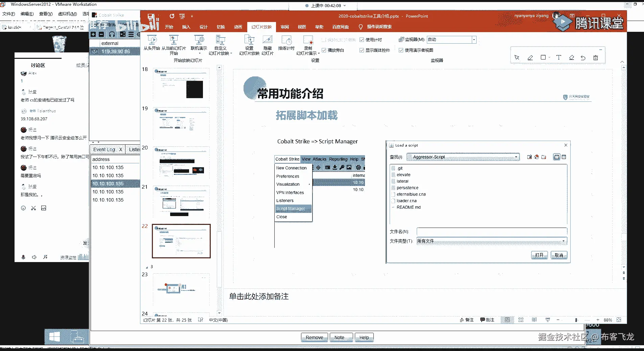This screenshot has width=644, height=351.
Task: Open 虚拟机(M) menu in VMware Workstation
Action: [68, 14]
